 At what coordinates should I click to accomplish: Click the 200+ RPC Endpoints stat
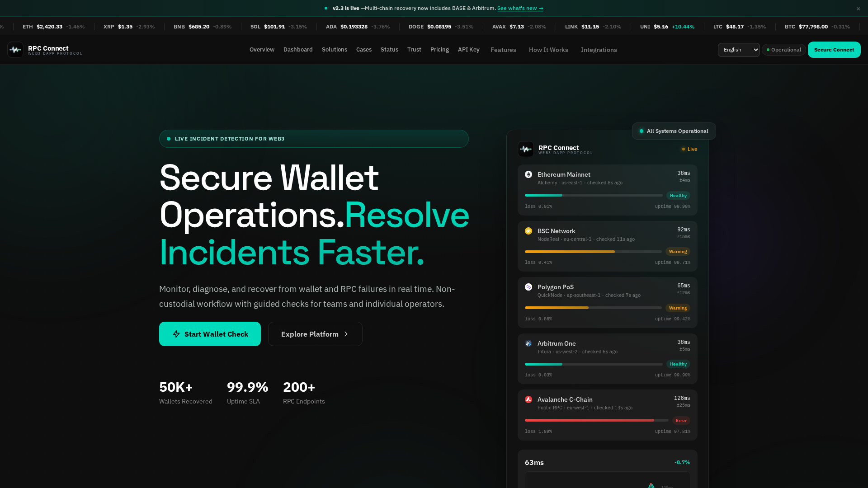(x=304, y=393)
